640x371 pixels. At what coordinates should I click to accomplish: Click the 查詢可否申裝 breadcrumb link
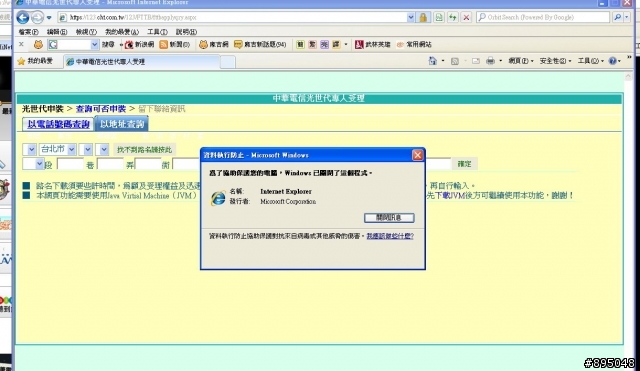[x=101, y=109]
